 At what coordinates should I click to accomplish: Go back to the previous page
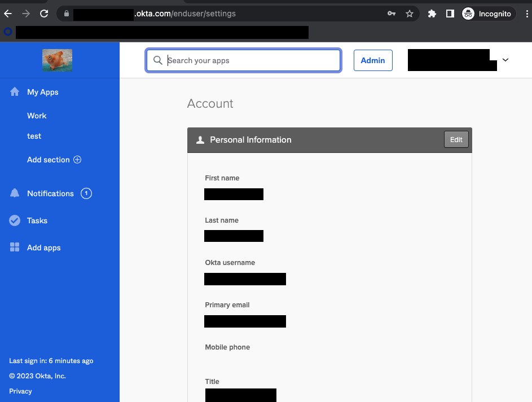coord(8,14)
